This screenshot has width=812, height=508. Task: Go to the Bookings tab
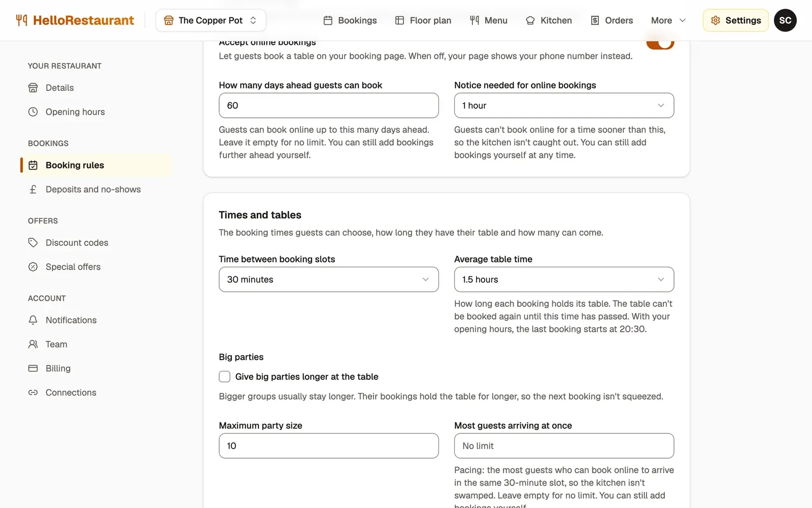click(350, 20)
